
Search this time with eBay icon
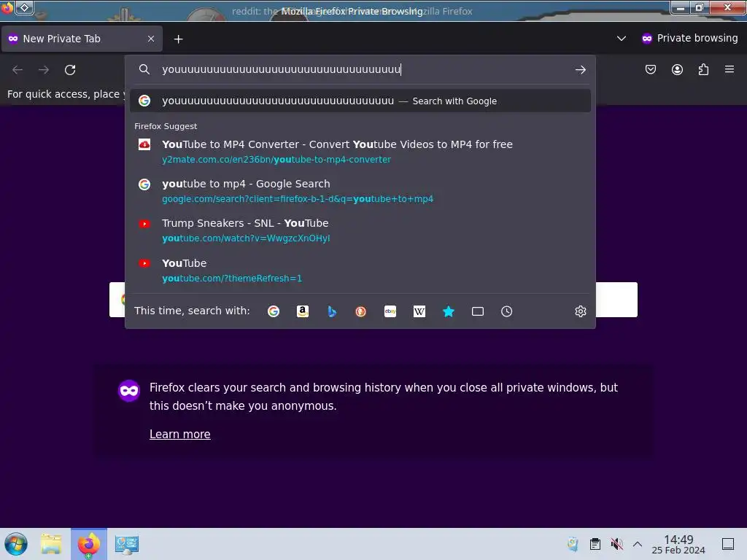[x=390, y=311]
